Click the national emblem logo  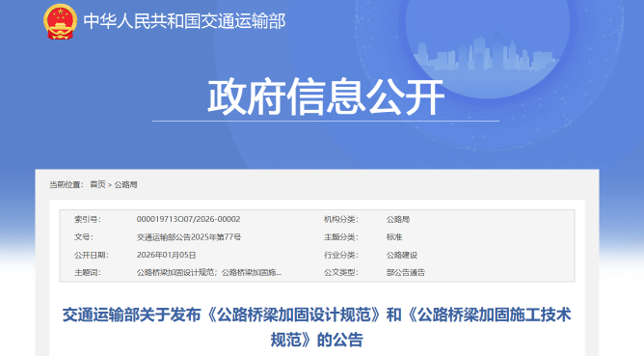(61, 21)
